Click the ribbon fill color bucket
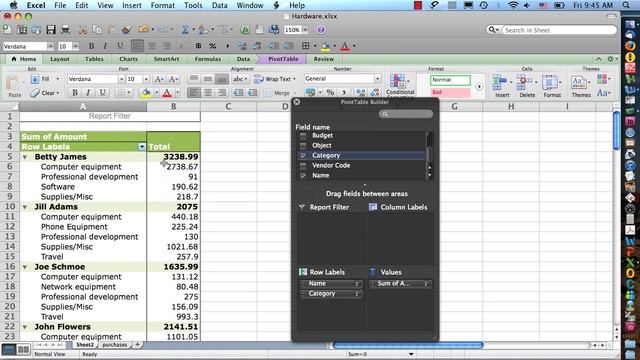The image size is (640, 360). (x=145, y=93)
